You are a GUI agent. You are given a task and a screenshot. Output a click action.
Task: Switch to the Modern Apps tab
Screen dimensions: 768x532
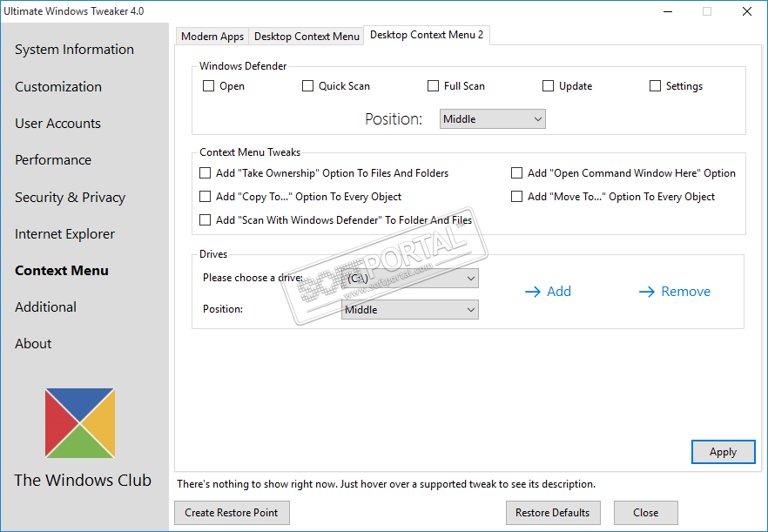[212, 37]
